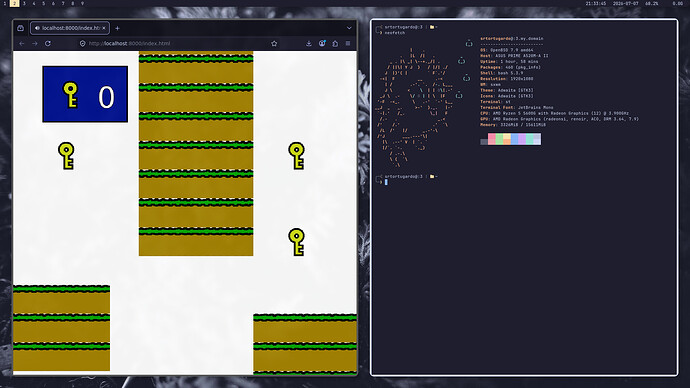Close the localhost:8000 tab
The height and width of the screenshot is (388, 690).
[104, 28]
